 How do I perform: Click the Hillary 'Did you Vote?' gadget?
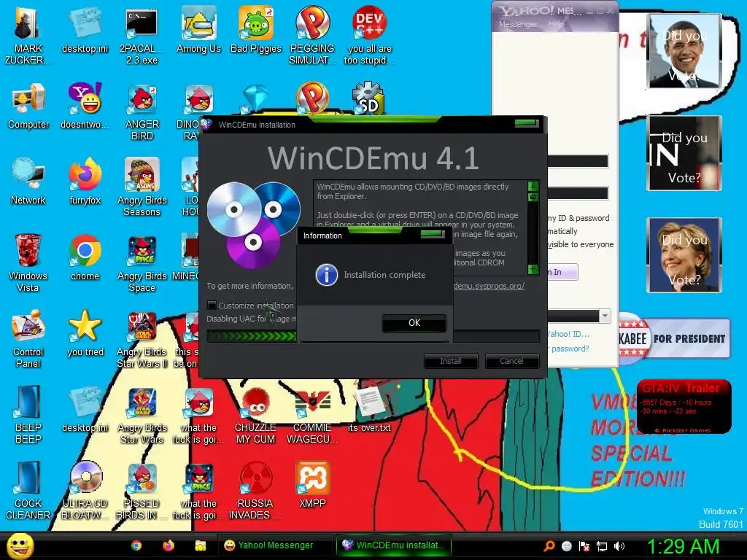tap(684, 255)
